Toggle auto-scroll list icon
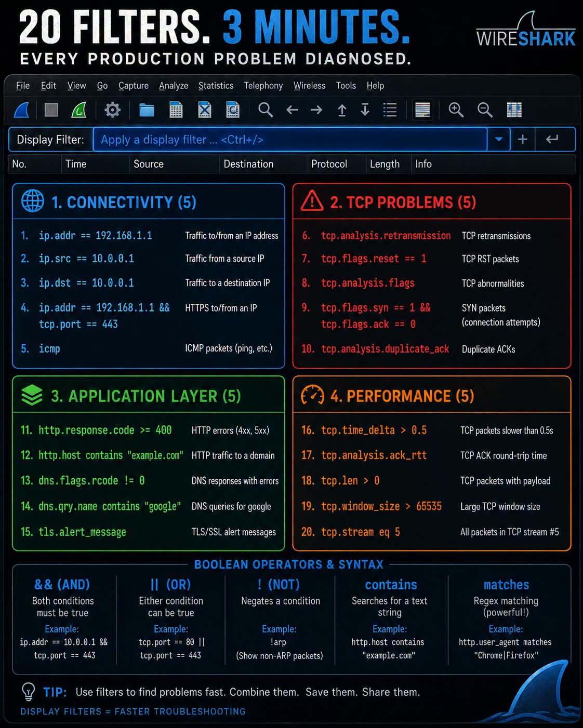 pyautogui.click(x=390, y=110)
